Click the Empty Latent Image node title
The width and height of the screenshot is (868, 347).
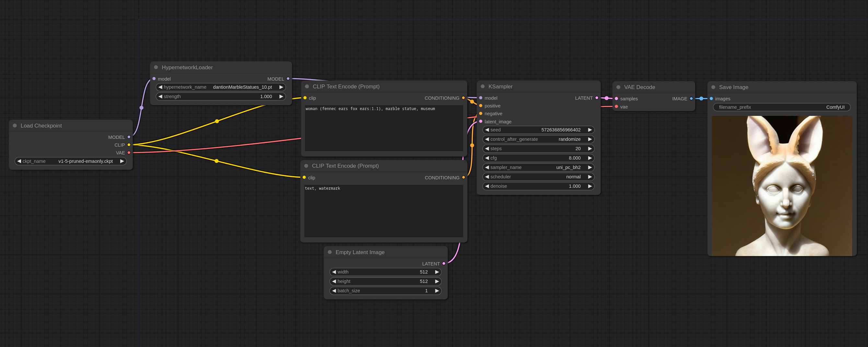pyautogui.click(x=360, y=252)
